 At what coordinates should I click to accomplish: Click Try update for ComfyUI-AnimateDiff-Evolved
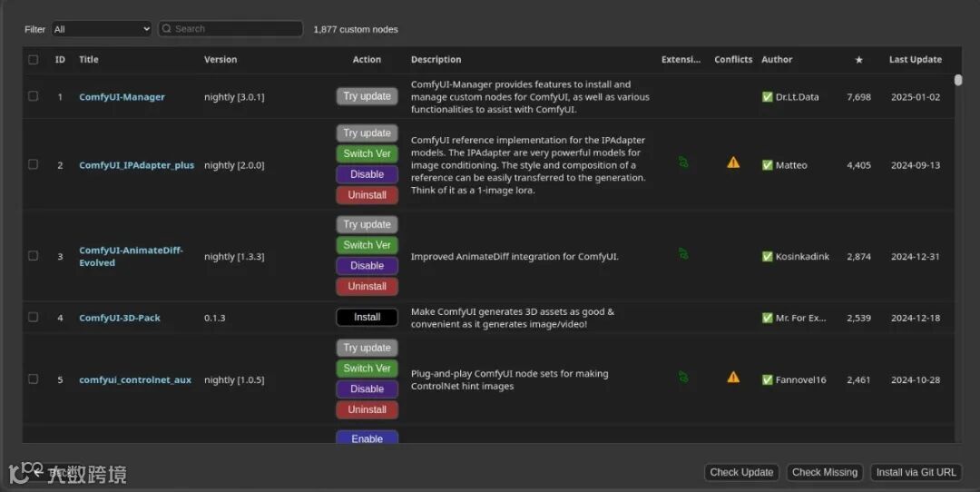pos(367,224)
